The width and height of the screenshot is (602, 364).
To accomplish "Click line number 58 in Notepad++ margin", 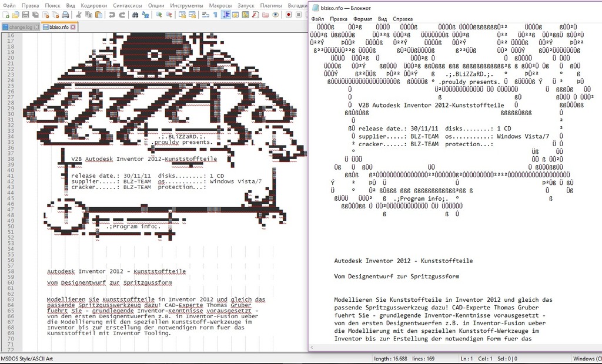I will pyautogui.click(x=10, y=271).
